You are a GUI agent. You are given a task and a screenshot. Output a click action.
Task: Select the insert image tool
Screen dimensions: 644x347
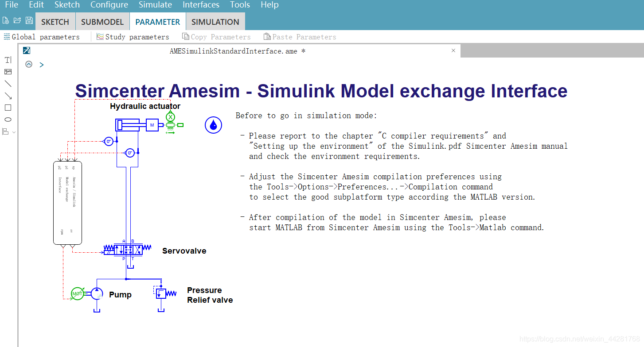8,72
